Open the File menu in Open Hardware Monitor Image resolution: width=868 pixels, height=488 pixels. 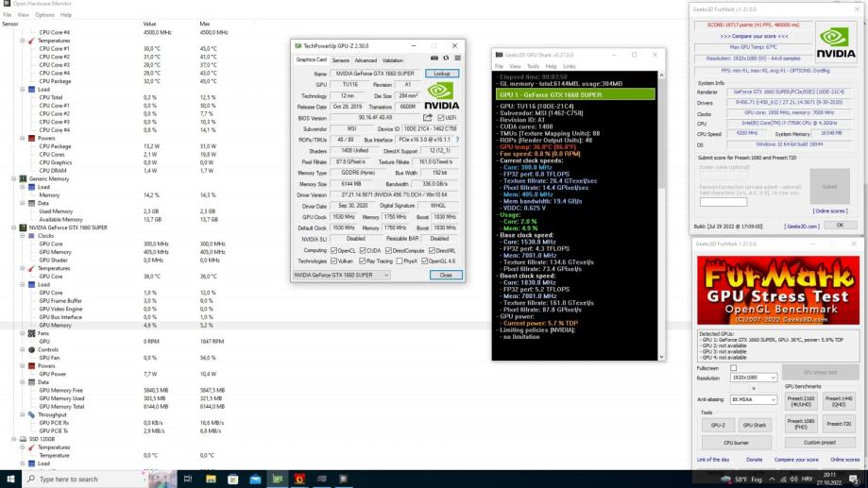tap(8, 15)
